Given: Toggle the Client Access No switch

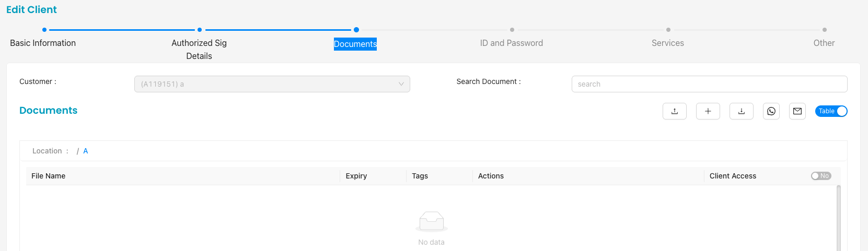Looking at the screenshot, I should tap(821, 176).
